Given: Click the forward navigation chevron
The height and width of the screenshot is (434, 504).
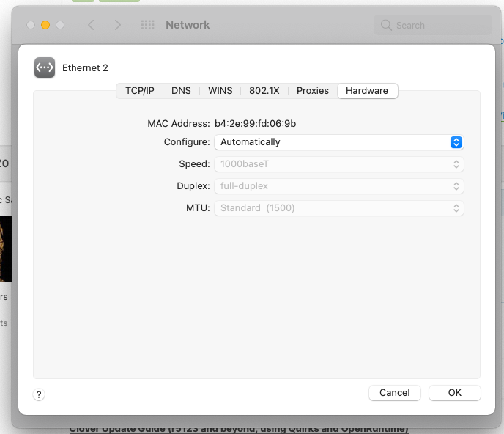Looking at the screenshot, I should pos(118,25).
